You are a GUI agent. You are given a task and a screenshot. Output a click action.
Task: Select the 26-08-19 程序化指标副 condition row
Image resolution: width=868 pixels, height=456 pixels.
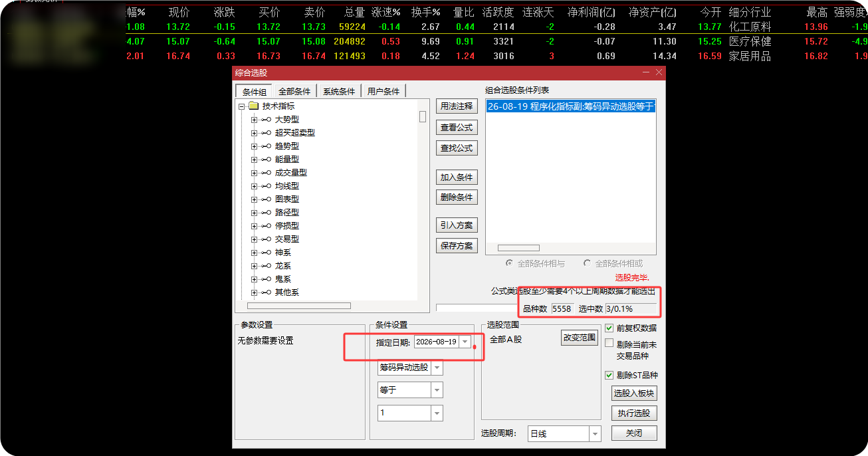point(571,106)
